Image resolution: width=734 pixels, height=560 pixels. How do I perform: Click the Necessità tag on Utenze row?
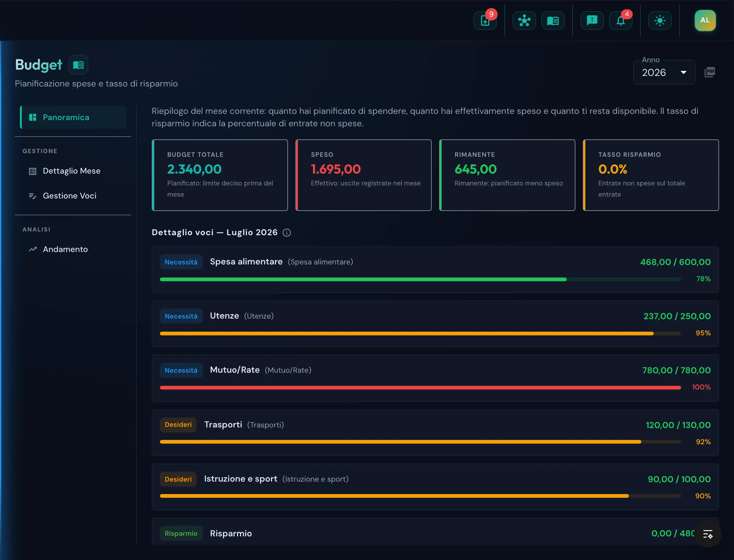(x=181, y=316)
